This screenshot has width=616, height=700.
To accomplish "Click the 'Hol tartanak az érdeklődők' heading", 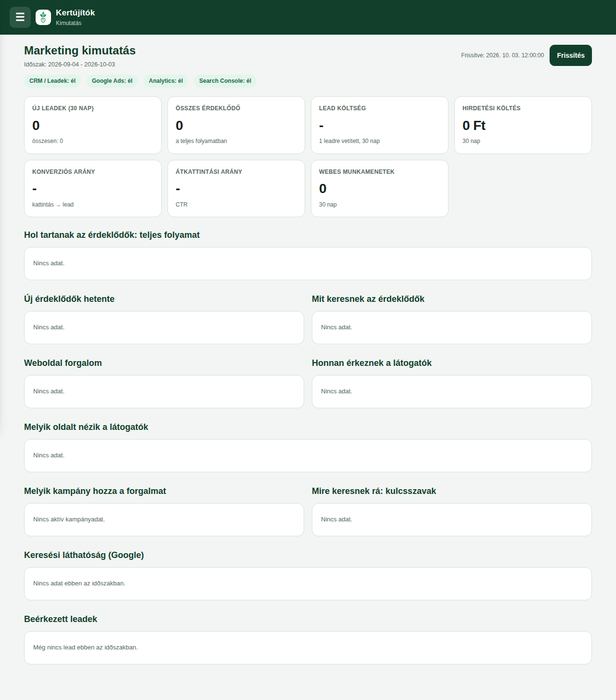I will coord(112,235).
